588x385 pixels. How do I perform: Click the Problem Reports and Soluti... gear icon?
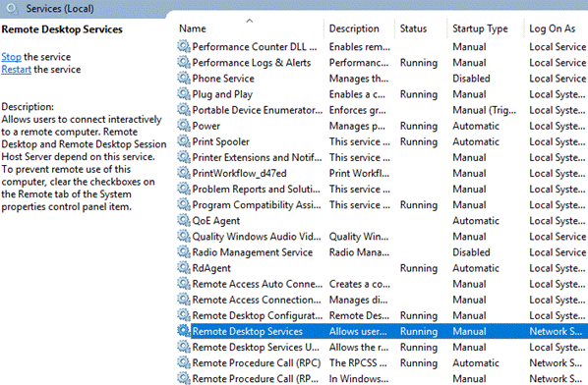point(184,189)
